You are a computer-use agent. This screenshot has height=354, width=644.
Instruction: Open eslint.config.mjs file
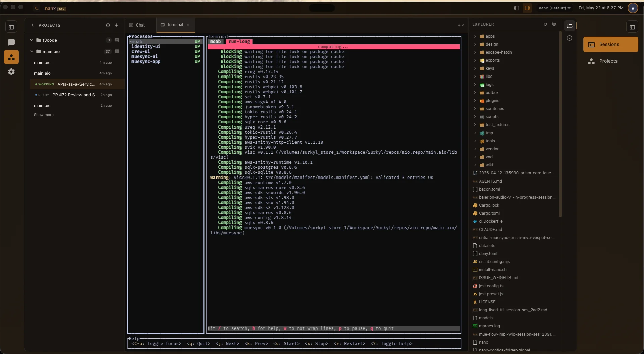click(494, 262)
